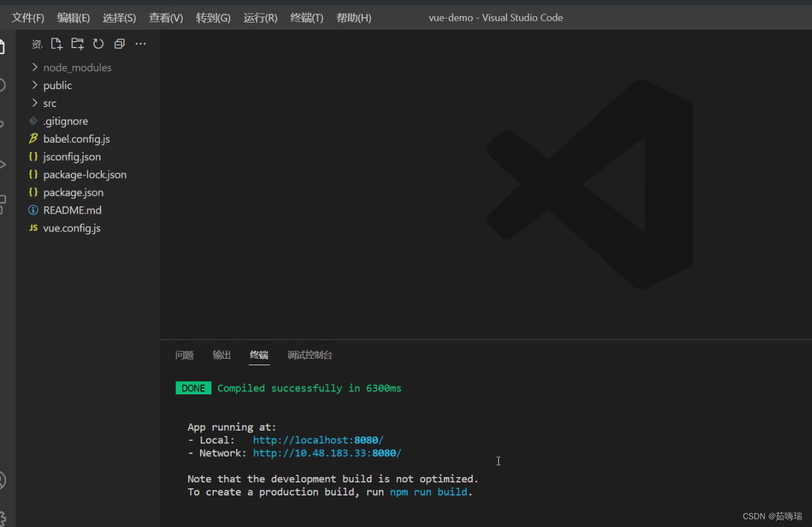Open package.json file name

point(73,192)
